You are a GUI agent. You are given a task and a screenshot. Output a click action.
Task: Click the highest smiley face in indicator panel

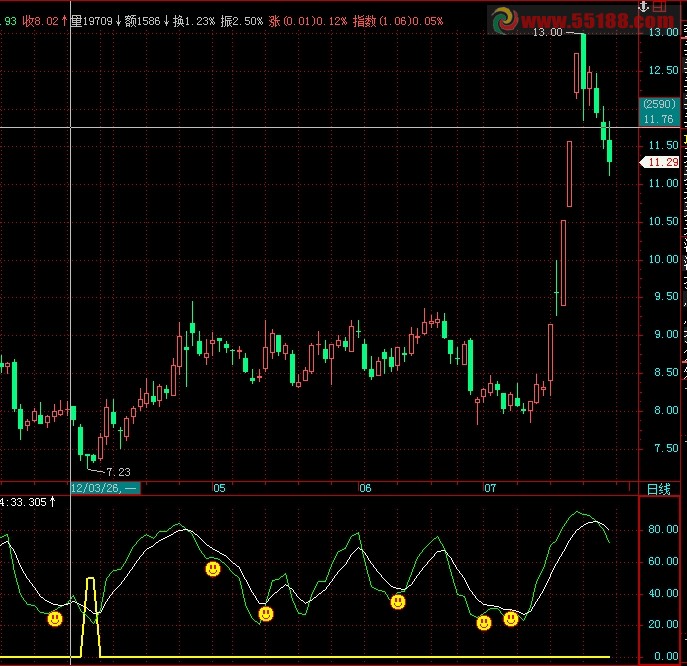213,569
